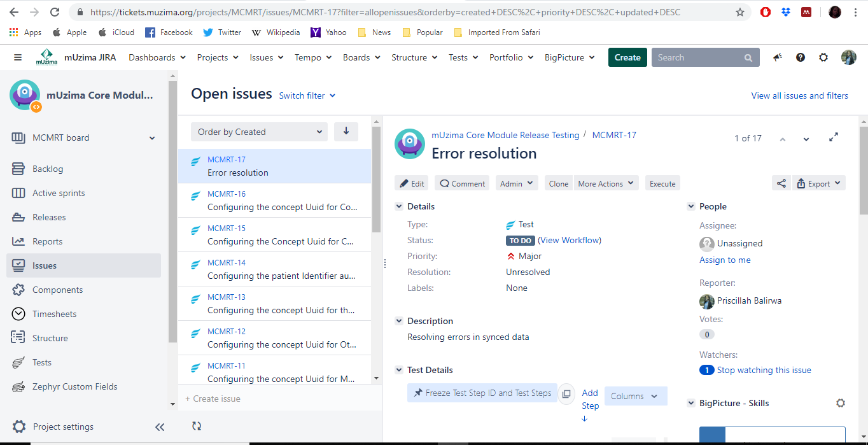
Task: Copy test steps icon beside Freeze button
Action: [x=566, y=393]
